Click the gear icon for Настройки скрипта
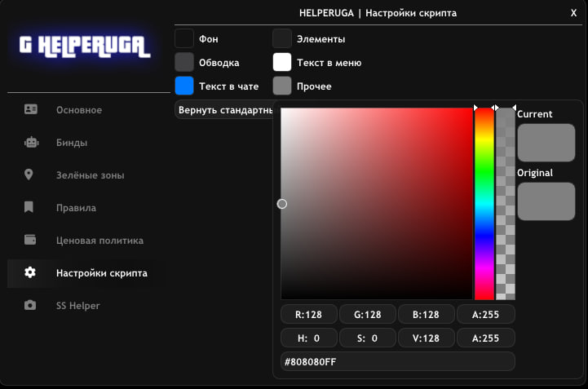The width and height of the screenshot is (588, 389). (30, 272)
